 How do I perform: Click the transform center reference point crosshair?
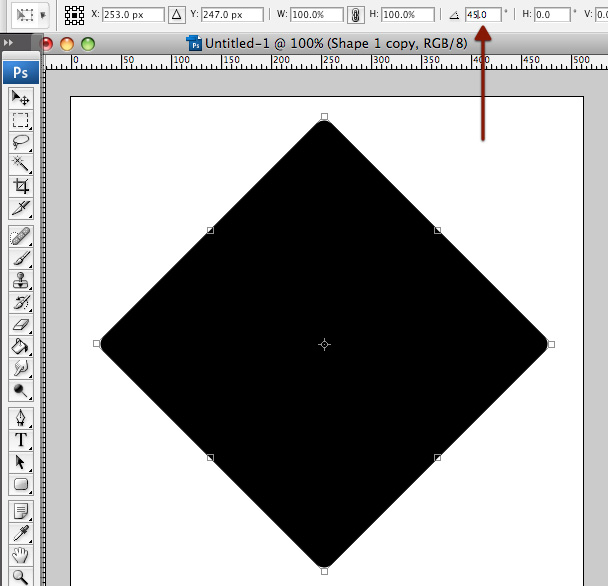click(x=325, y=344)
